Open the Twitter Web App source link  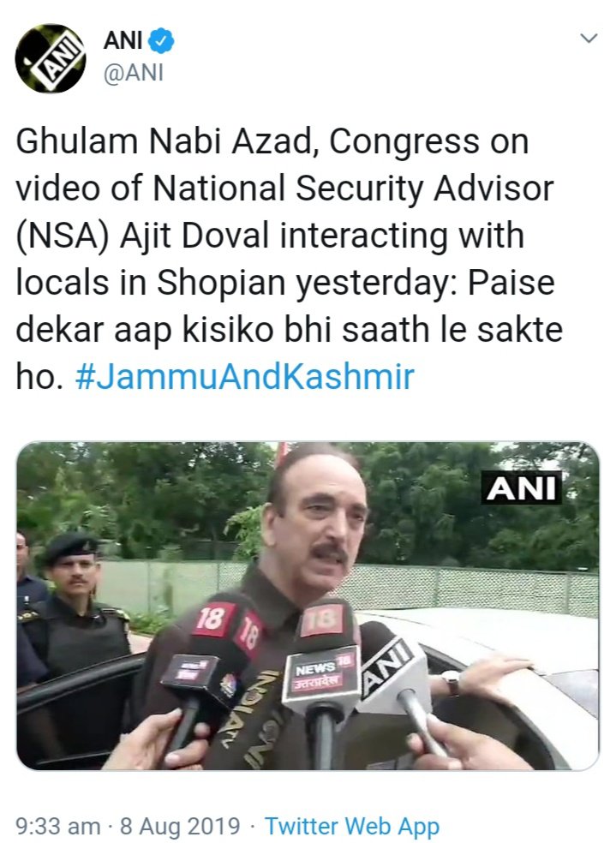(x=352, y=827)
